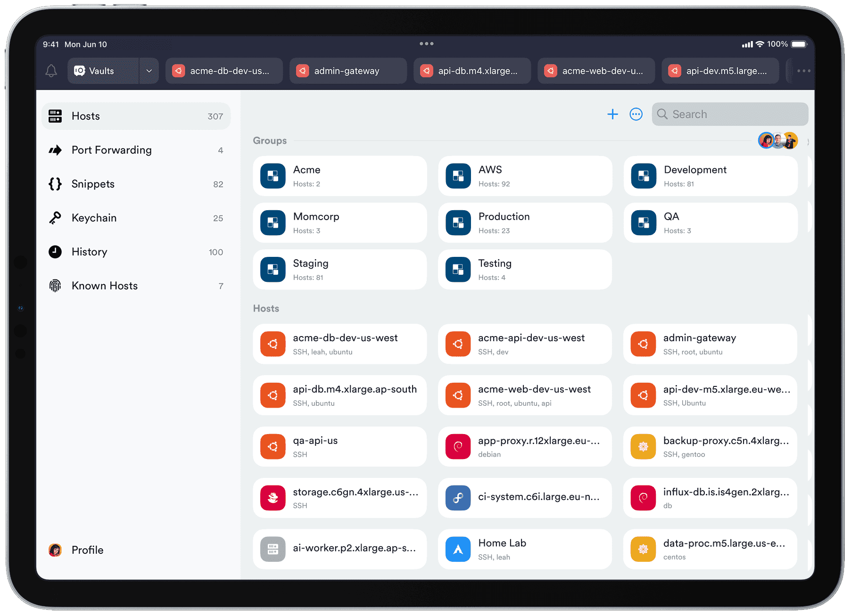Open the Snippets section
The height and width of the screenshot is (616, 851).
point(136,184)
